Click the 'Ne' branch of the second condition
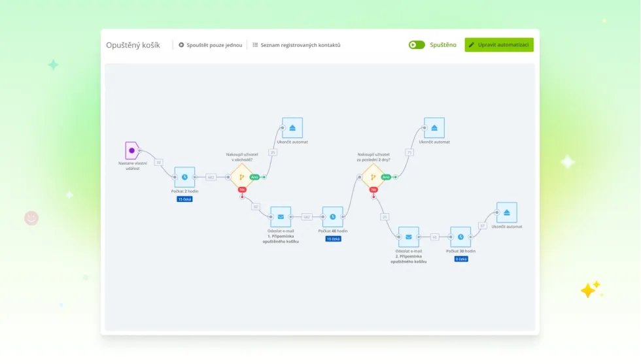 coord(373,190)
